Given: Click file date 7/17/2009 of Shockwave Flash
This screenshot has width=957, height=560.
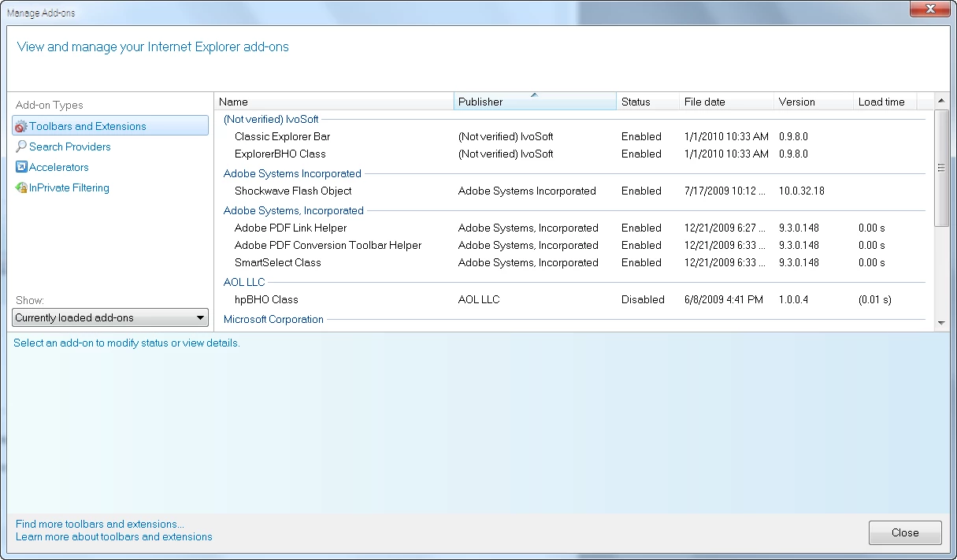Looking at the screenshot, I should coord(726,191).
